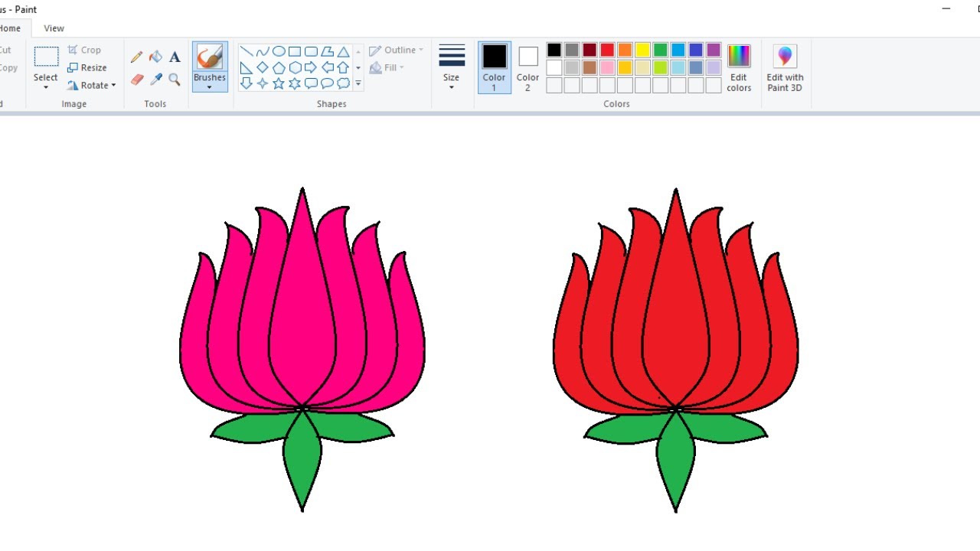The image size is (980, 551).
Task: Pick the rose pink color swatch
Action: coord(607,67)
